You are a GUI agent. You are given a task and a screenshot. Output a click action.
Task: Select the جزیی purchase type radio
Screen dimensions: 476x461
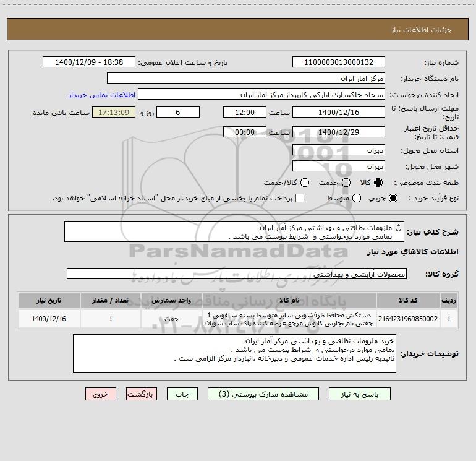(393, 198)
